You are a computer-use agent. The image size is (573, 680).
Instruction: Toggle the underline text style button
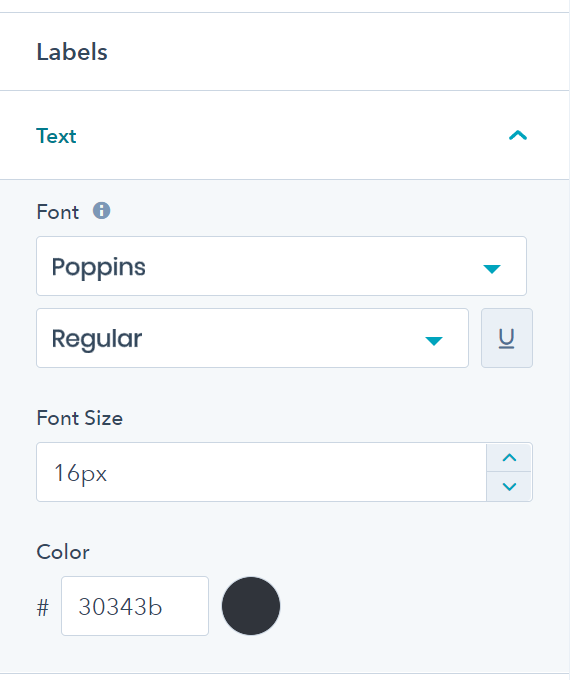(507, 338)
